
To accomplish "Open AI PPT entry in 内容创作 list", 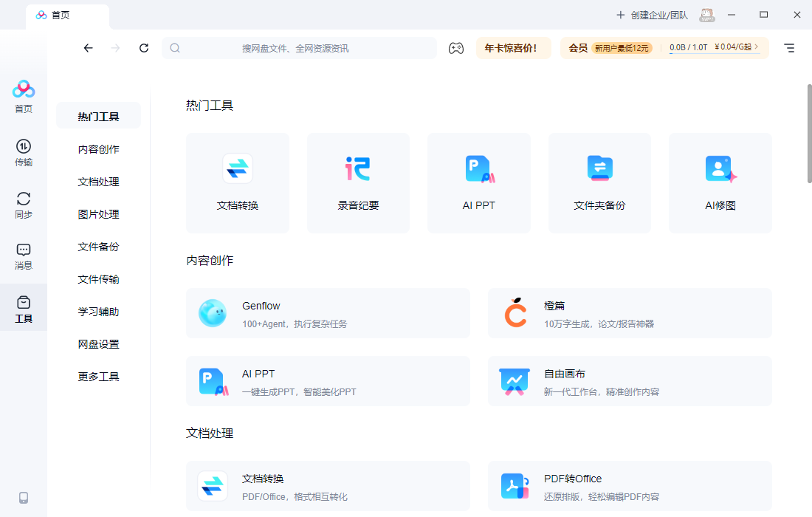I will [328, 381].
